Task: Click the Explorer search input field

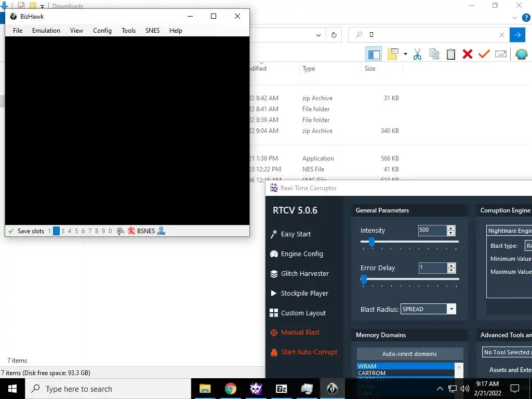Action: coord(429,35)
